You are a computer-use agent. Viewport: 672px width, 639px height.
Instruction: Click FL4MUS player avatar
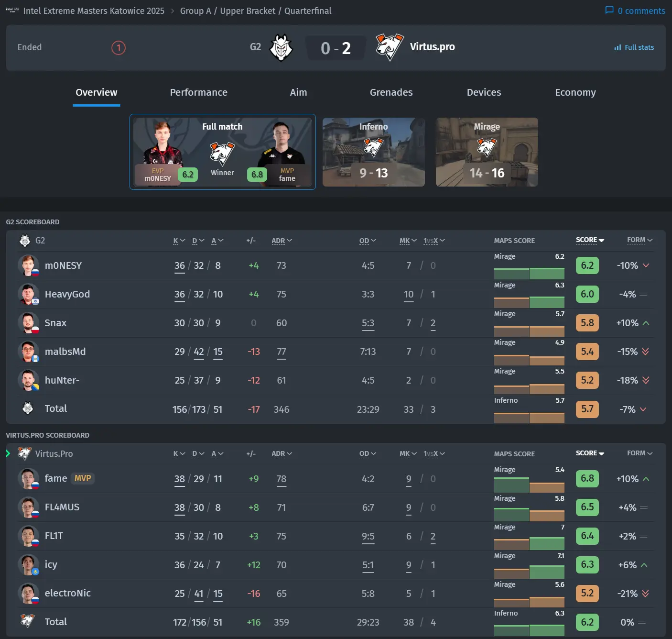pyautogui.click(x=28, y=507)
